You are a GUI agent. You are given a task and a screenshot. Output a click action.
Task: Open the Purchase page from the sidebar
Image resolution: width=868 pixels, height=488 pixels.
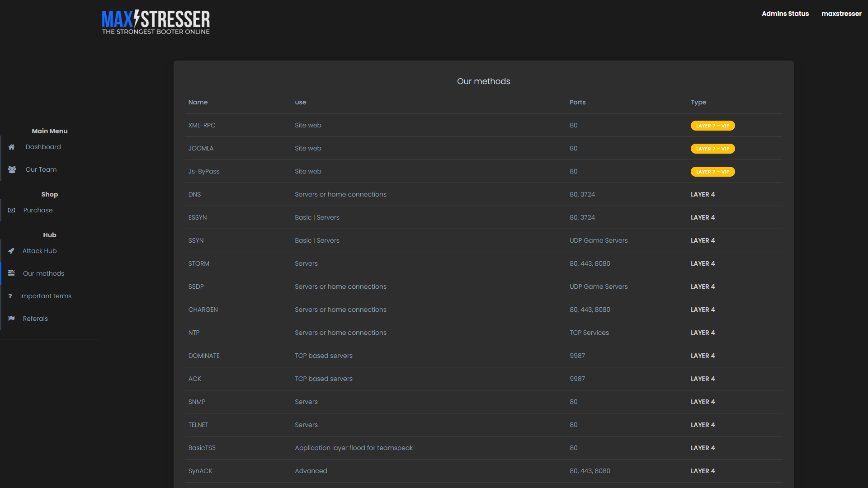coord(38,210)
